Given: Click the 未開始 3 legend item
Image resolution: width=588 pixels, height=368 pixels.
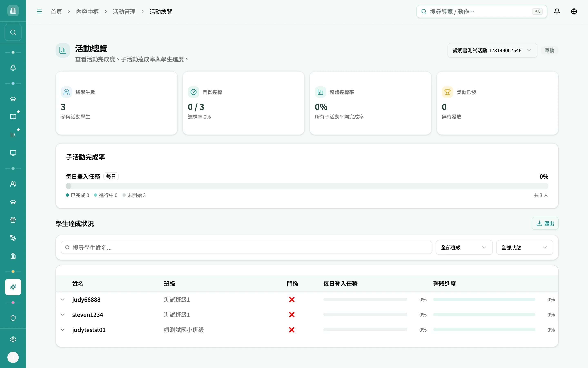Looking at the screenshot, I should tap(134, 195).
